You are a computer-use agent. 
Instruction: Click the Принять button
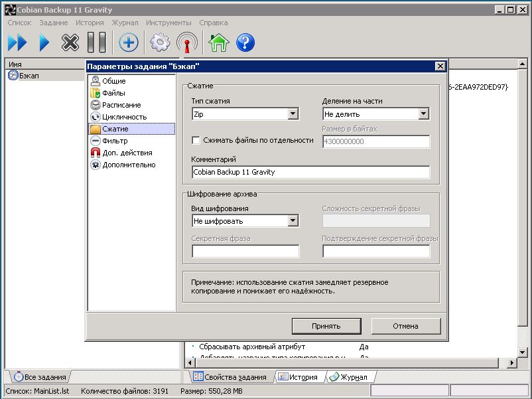[x=326, y=326]
